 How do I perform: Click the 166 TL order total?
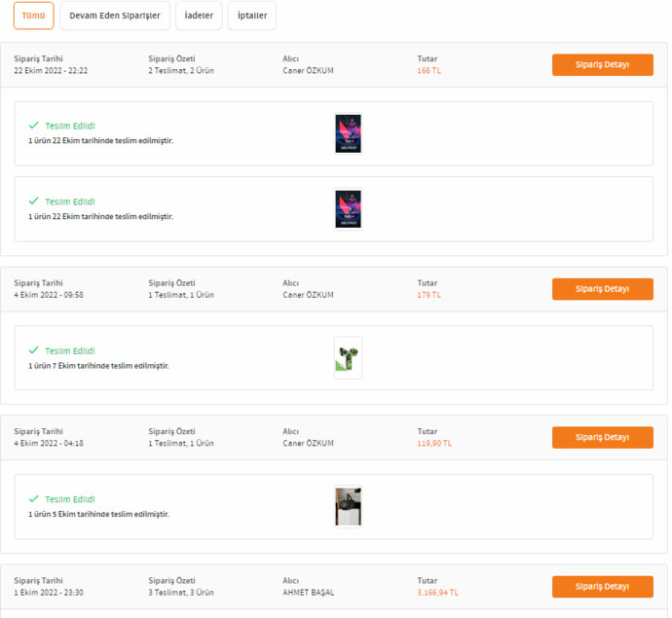pos(429,71)
